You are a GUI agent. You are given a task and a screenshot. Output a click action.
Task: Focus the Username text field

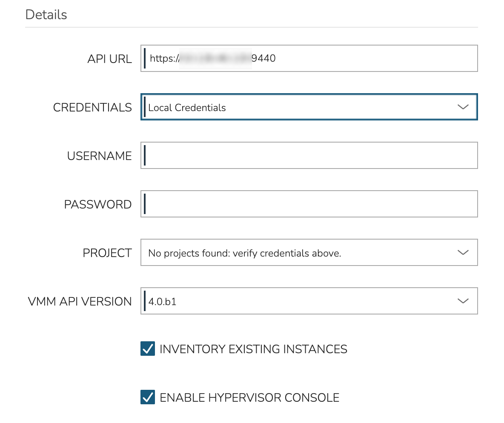[x=309, y=155]
